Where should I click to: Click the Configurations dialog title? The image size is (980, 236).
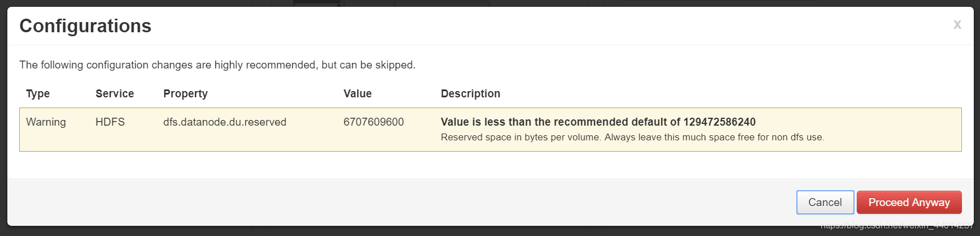pyautogui.click(x=85, y=26)
